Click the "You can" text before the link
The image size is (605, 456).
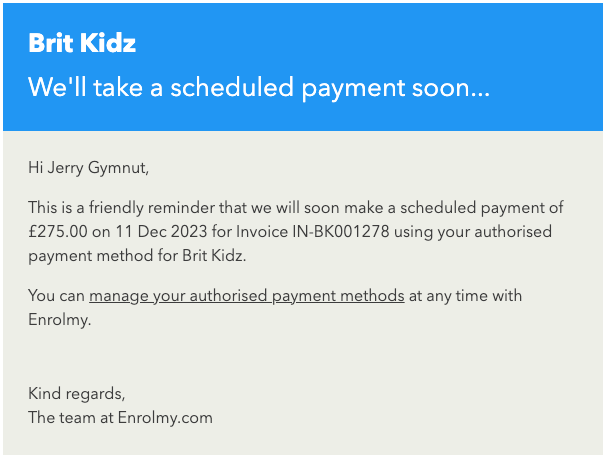pyautogui.click(x=56, y=296)
